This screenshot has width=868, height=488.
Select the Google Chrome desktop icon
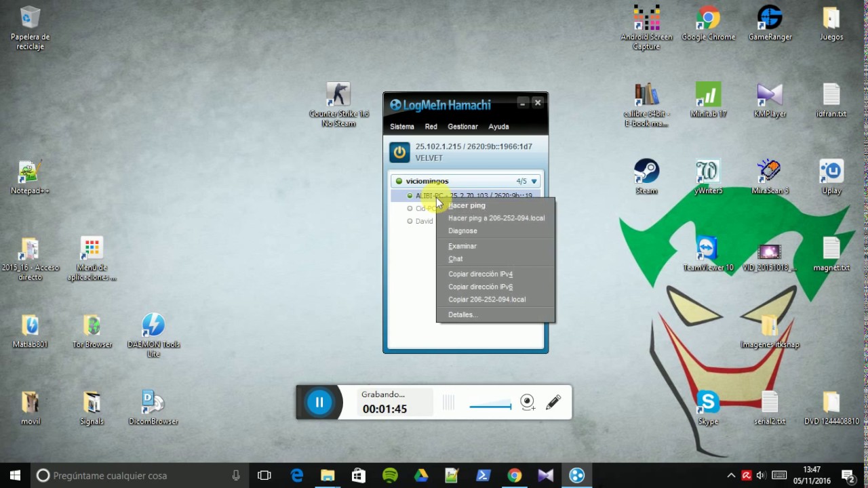708,23
